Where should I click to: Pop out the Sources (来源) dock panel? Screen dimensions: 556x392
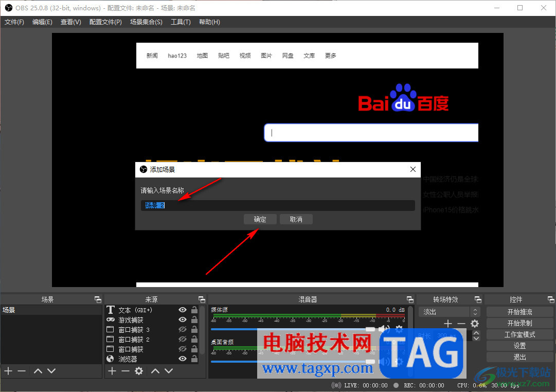(202, 299)
